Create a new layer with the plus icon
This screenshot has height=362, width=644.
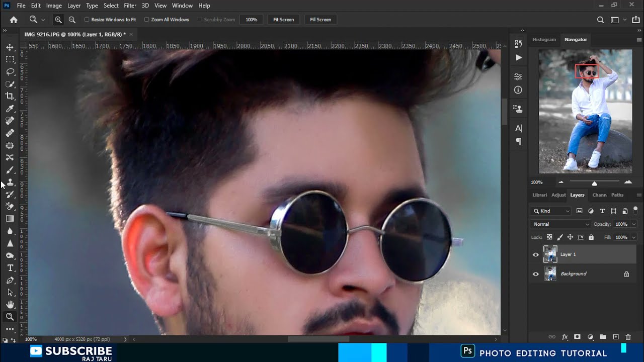(x=616, y=337)
